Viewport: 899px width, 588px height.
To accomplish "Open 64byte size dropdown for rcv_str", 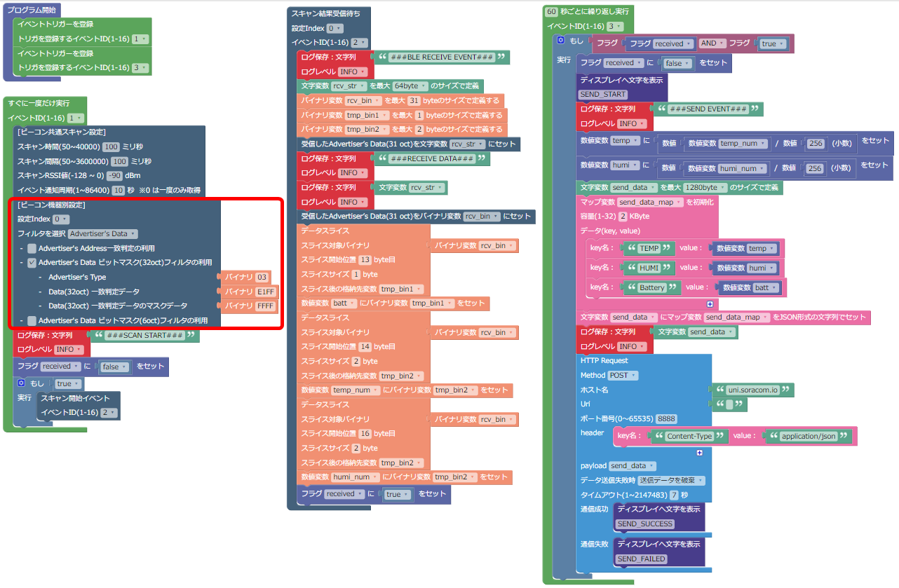I will click(410, 86).
